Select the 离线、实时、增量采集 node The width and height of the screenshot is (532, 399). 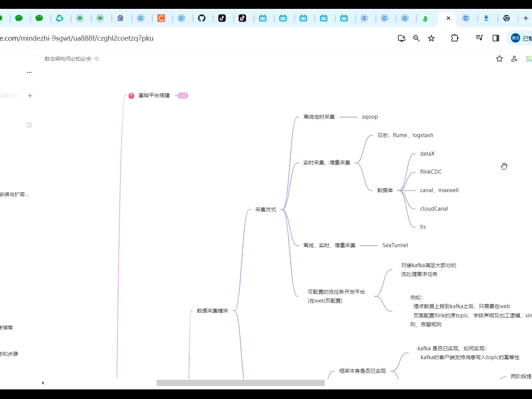[329, 245]
